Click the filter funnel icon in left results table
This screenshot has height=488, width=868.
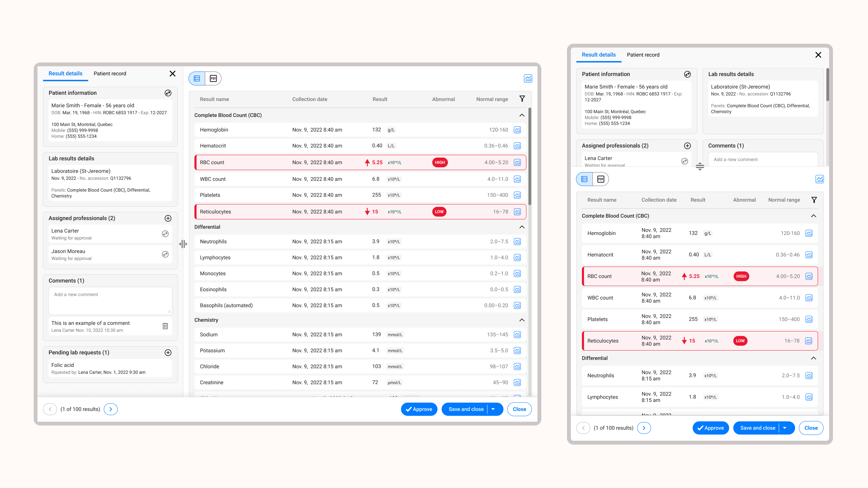coord(522,99)
